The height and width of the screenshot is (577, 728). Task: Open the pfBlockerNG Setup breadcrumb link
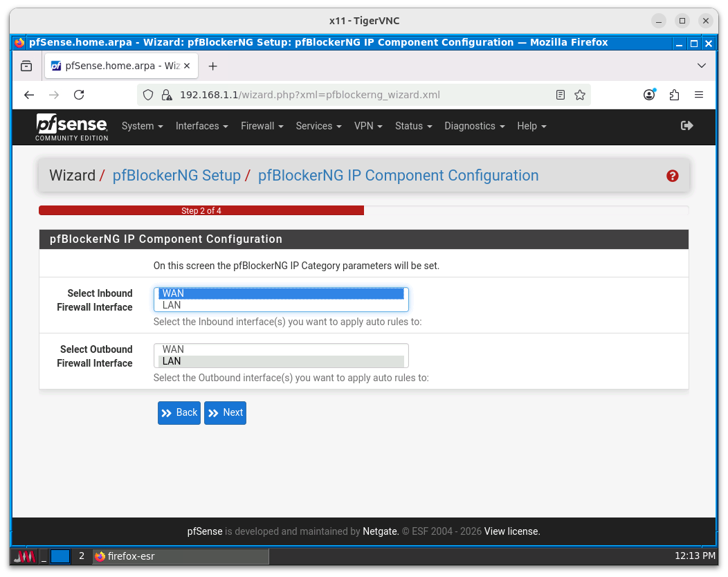(176, 176)
